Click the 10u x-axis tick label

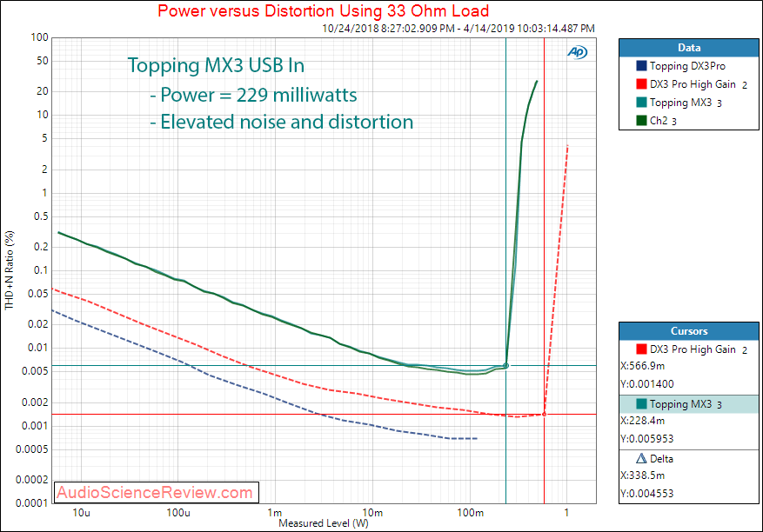pos(81,513)
